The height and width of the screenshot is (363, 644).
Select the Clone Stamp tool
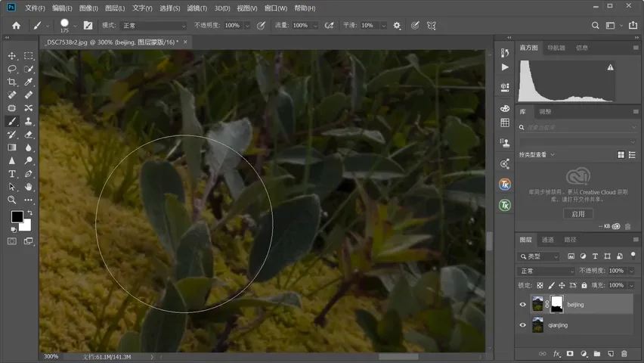(28, 121)
